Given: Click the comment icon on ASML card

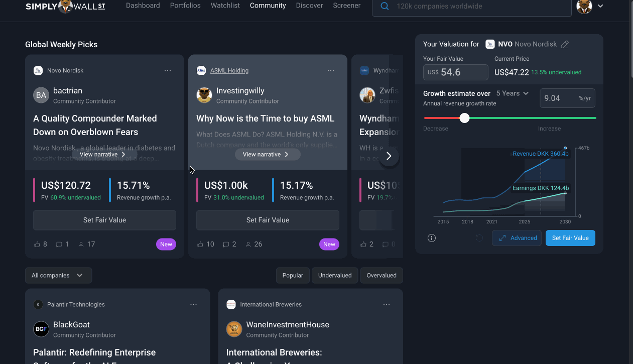Looking at the screenshot, I should click(226, 245).
